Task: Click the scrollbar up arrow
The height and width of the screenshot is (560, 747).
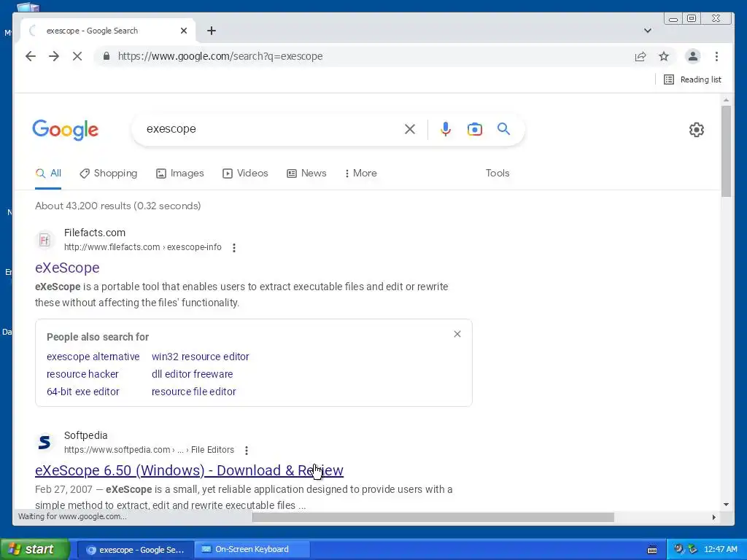Action: pos(726,100)
